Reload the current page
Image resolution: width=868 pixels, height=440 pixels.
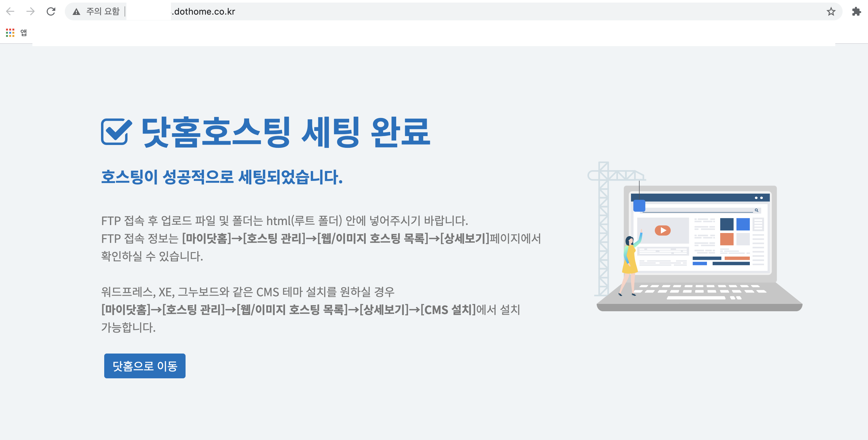51,11
